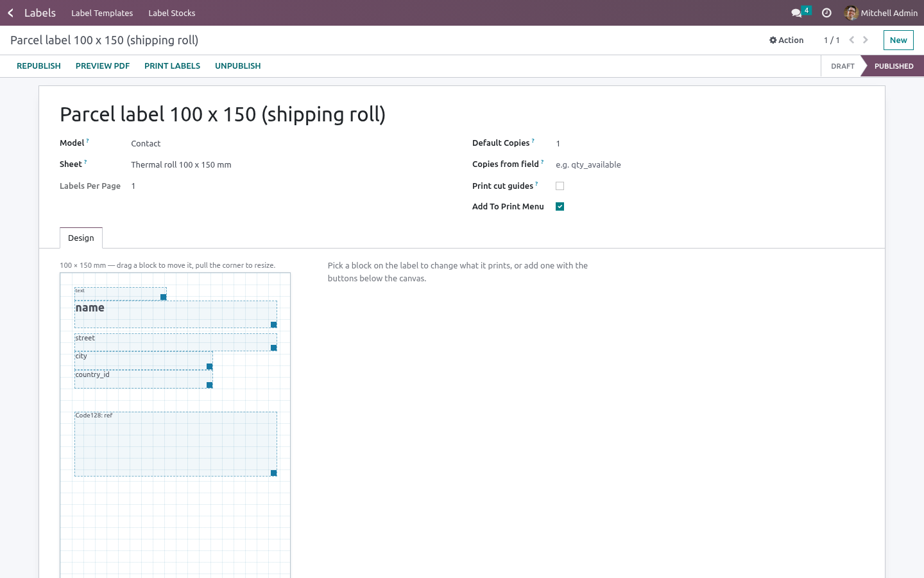Click resize handle of Code128 block

[x=273, y=473]
